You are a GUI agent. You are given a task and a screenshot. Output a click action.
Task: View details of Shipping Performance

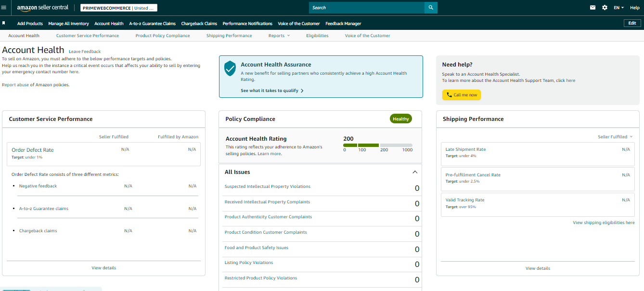point(538,268)
